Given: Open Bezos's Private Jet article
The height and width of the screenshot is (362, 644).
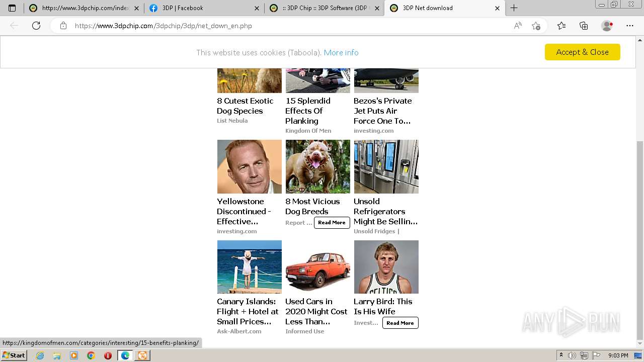Looking at the screenshot, I should [382, 111].
